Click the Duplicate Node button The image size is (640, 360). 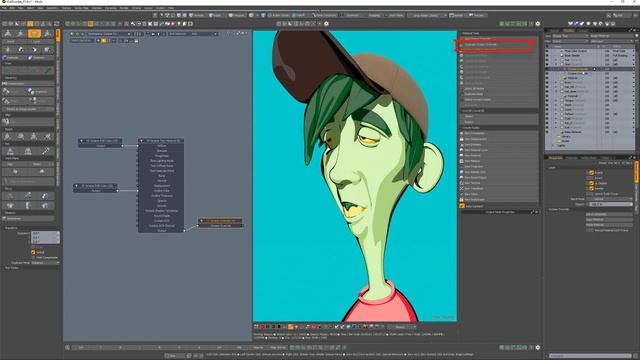(499, 94)
